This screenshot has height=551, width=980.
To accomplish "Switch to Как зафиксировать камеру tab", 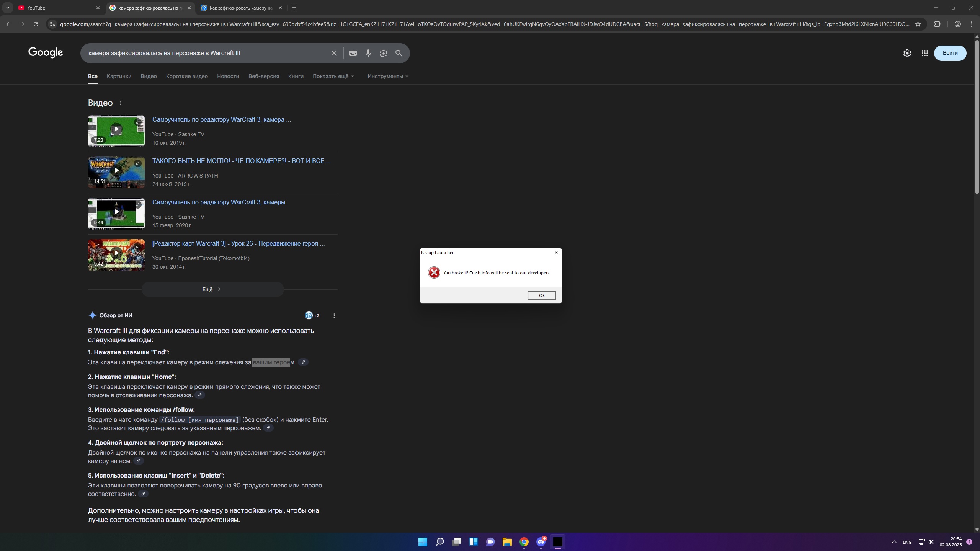I will (x=242, y=8).
